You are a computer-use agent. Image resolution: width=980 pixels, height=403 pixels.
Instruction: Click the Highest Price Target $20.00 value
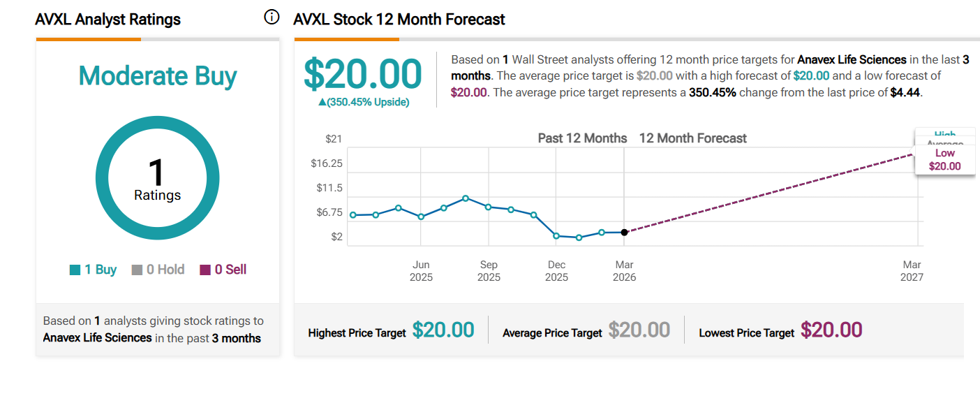pos(443,330)
